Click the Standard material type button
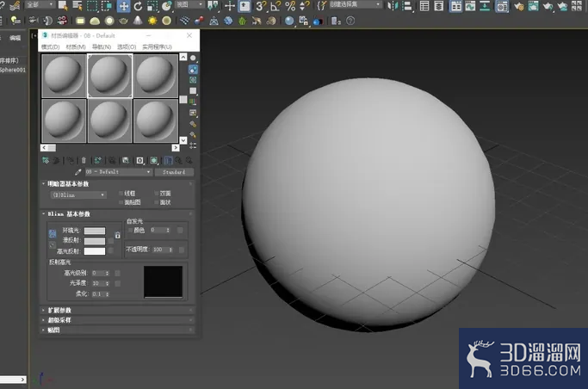The image size is (588, 389). [x=174, y=172]
